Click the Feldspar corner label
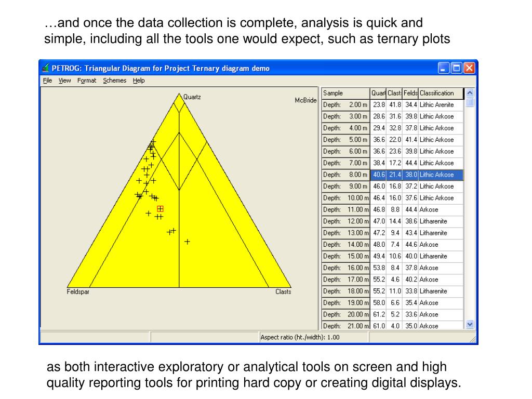Viewport: 532px width, 399px height. tap(78, 292)
